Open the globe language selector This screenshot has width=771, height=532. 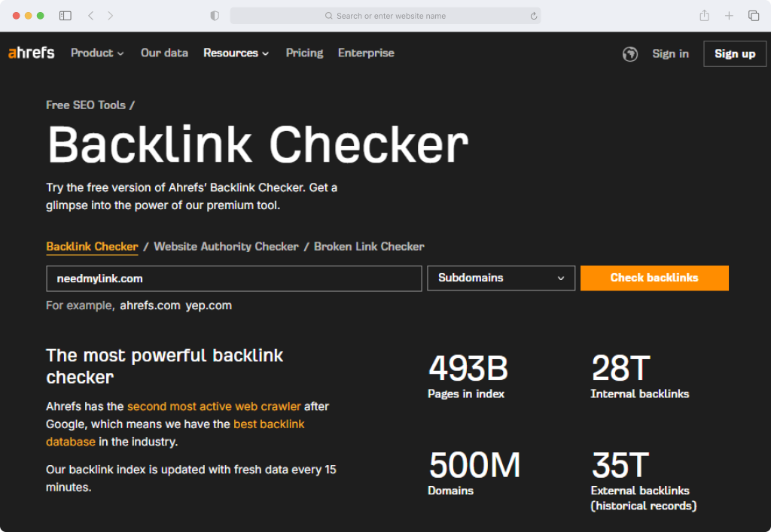click(630, 53)
